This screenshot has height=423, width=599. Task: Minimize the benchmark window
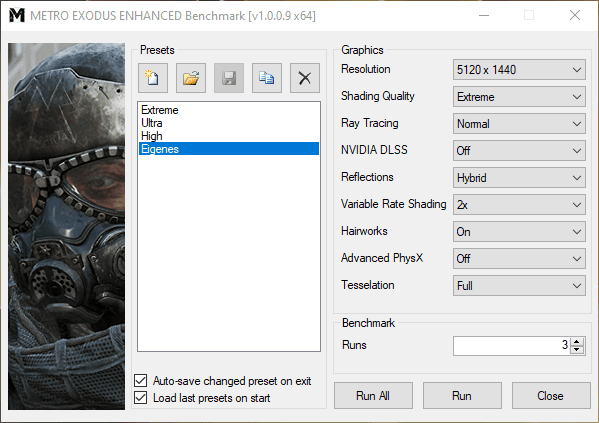tap(484, 15)
